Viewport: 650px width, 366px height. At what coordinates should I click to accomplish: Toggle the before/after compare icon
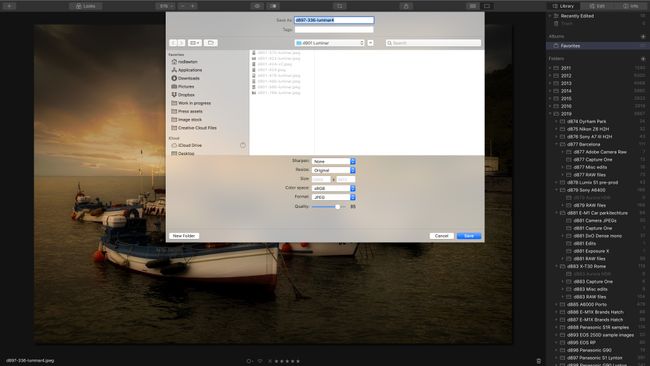click(274, 6)
